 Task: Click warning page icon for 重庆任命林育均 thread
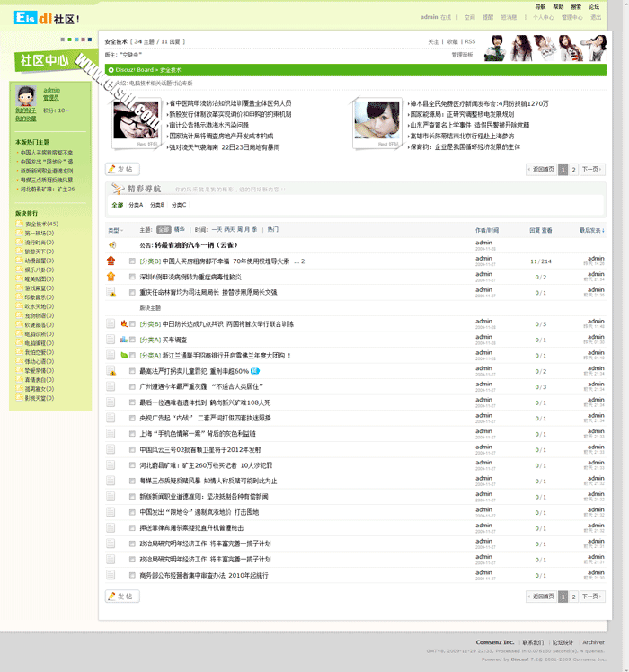pyautogui.click(x=111, y=292)
